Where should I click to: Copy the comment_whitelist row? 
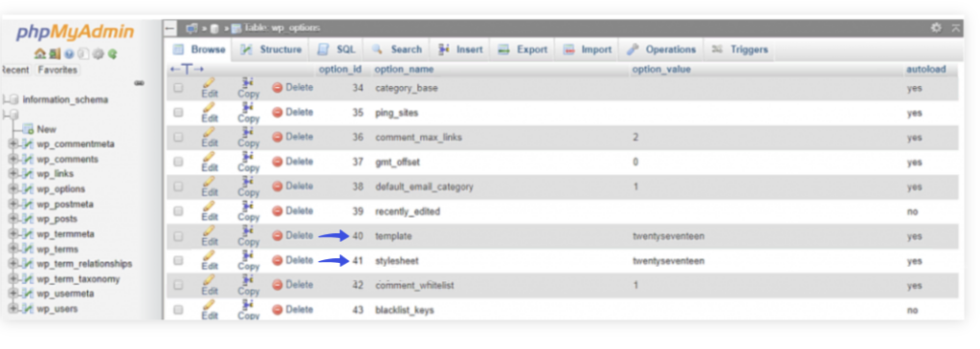(x=248, y=285)
